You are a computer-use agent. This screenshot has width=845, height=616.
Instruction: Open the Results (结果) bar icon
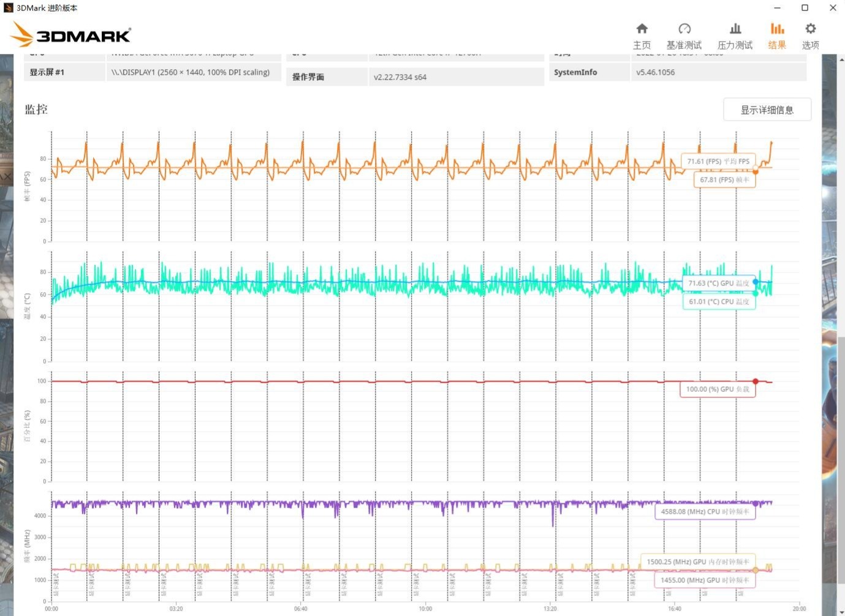click(777, 29)
